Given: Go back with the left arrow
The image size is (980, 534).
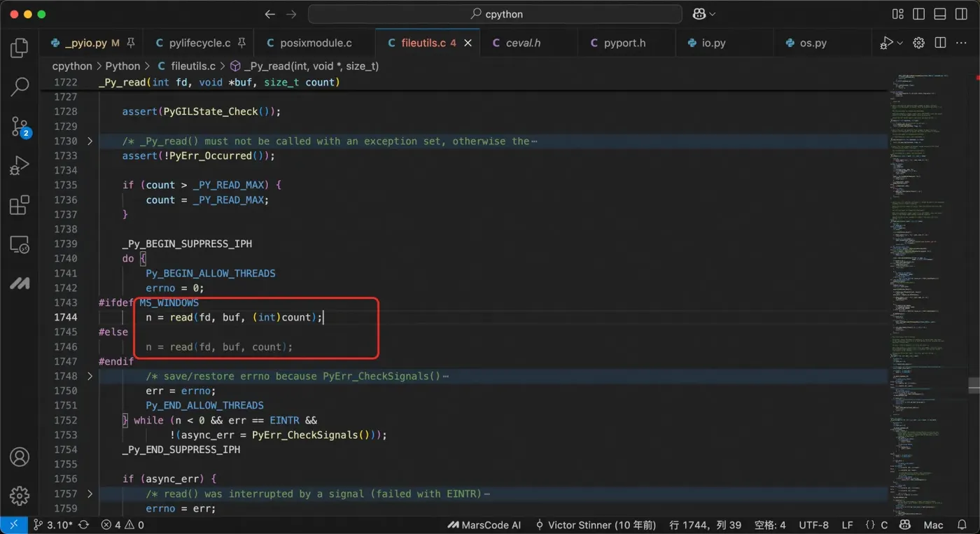Looking at the screenshot, I should tap(270, 14).
